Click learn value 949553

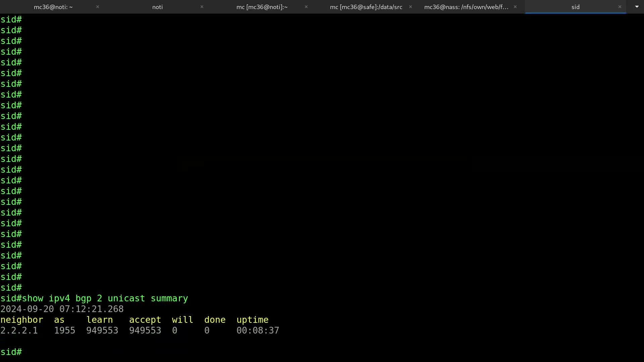point(102,330)
